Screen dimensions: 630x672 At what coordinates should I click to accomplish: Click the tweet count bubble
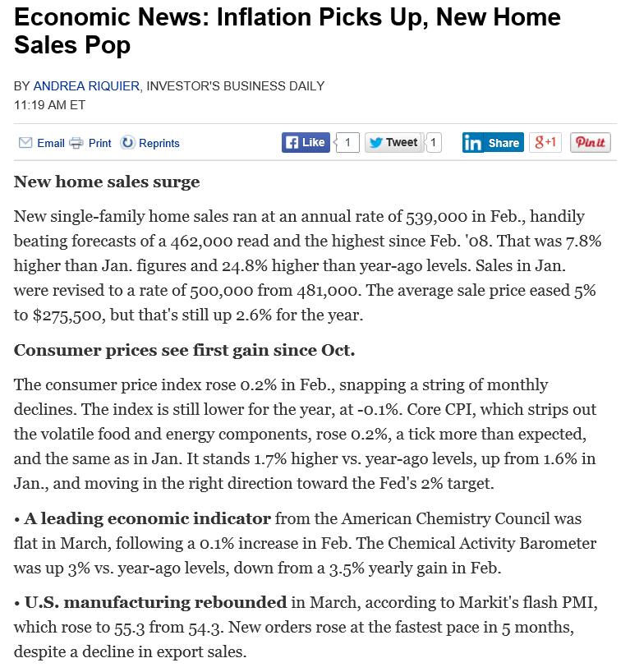(x=433, y=142)
